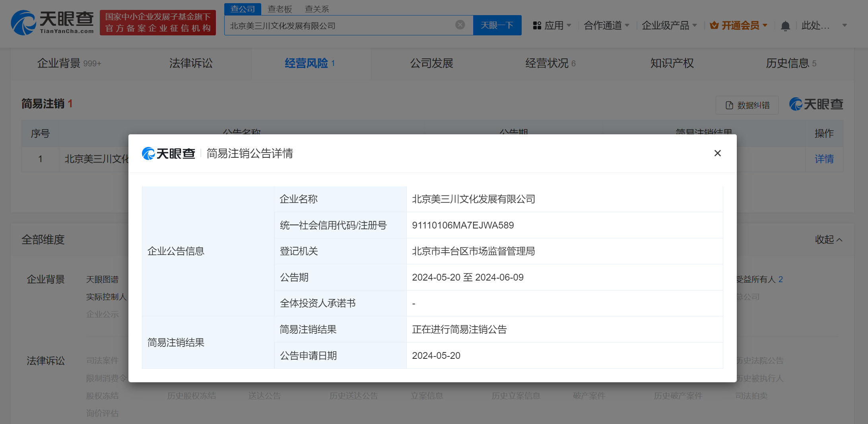Click the 天眼图谱 link

point(102,279)
